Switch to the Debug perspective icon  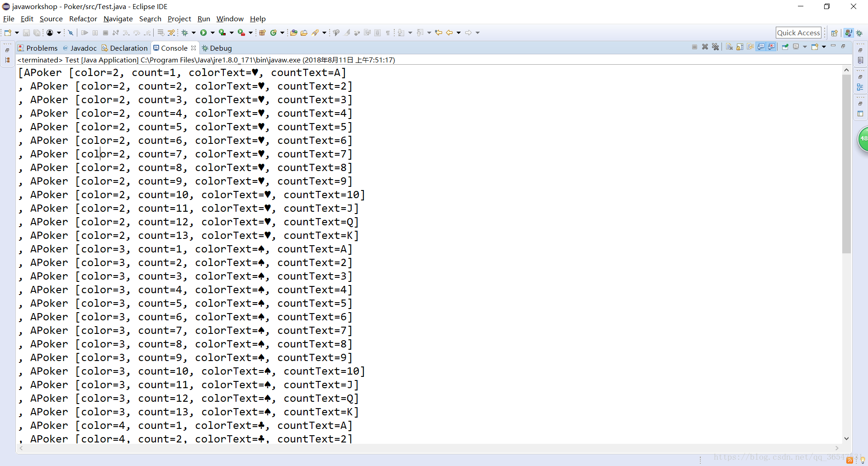coord(859,33)
